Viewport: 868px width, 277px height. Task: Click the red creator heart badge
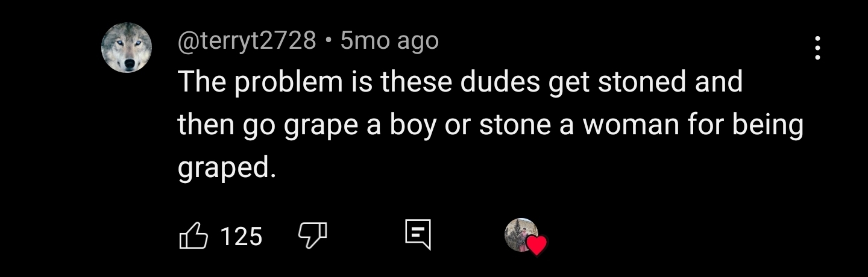click(x=536, y=244)
